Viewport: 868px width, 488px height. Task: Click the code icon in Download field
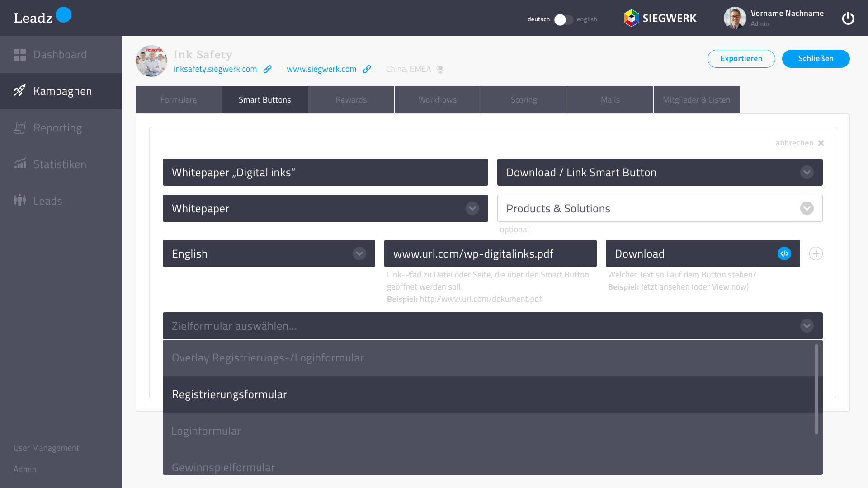(784, 253)
